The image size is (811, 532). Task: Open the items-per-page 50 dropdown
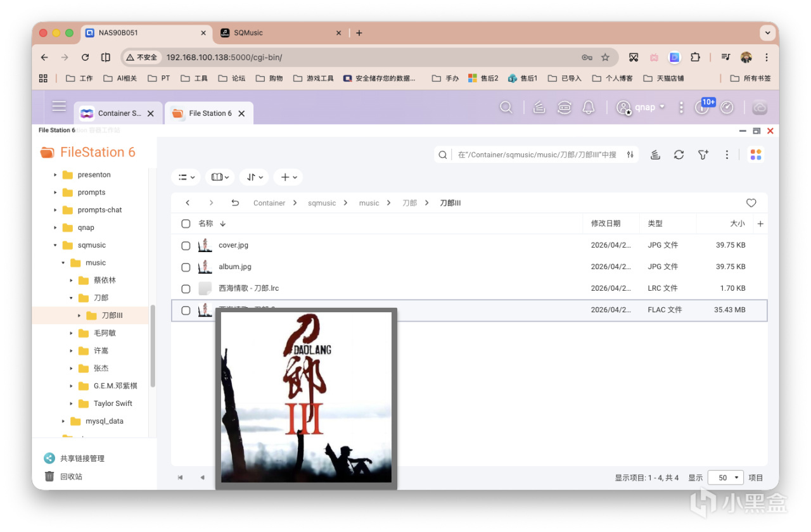pos(725,478)
